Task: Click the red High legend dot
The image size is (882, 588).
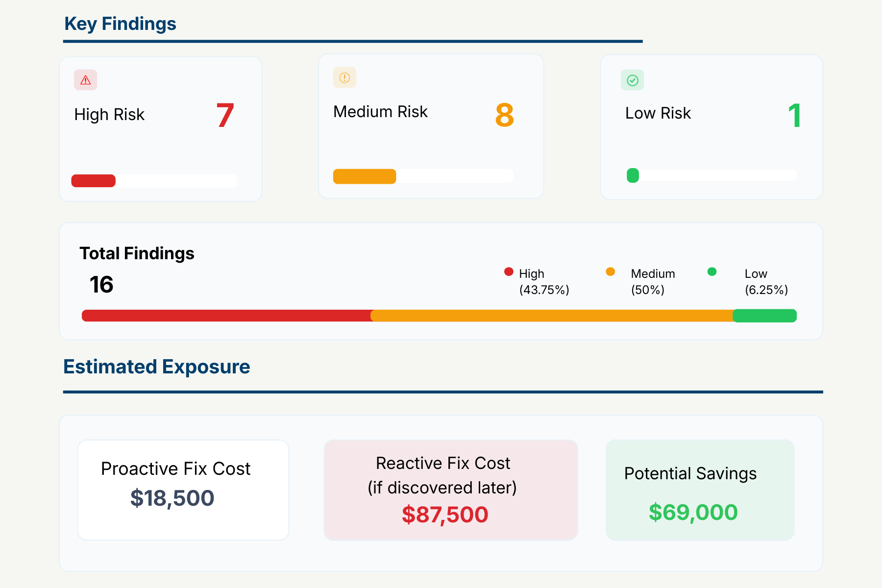Action: coord(509,272)
